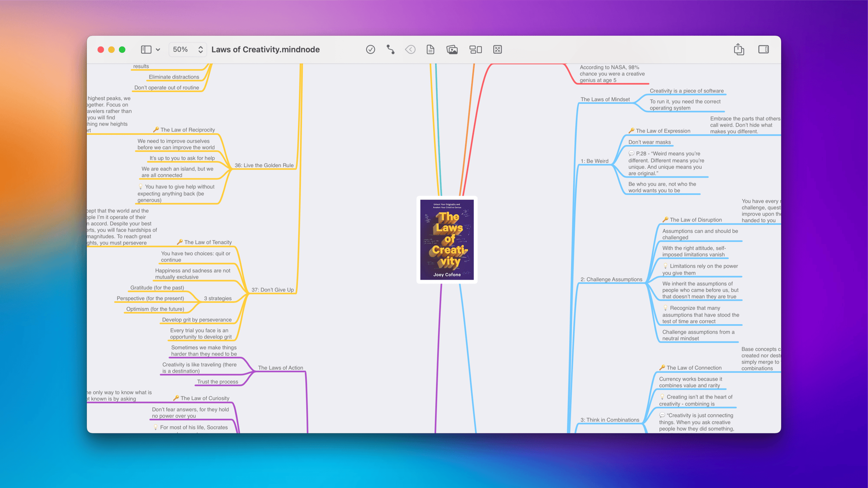This screenshot has width=868, height=488.
Task: Click Challenge assumptions from a neutral mindset
Action: click(698, 335)
